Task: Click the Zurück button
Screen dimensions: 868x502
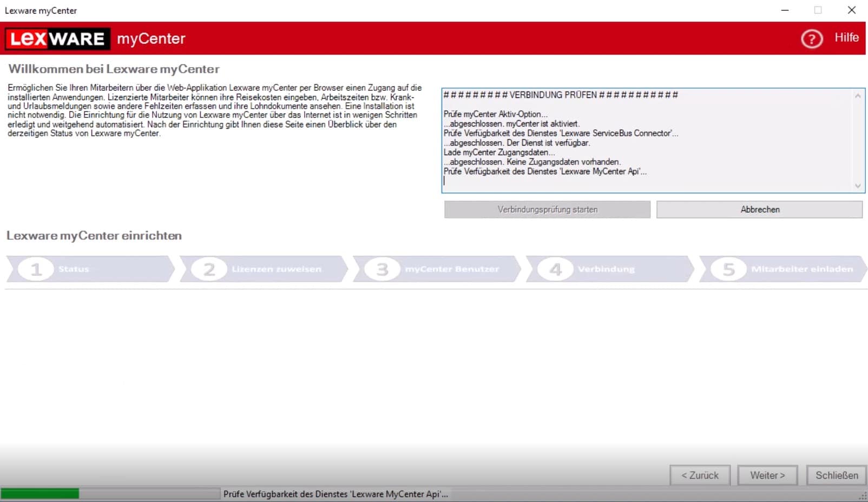Action: 700,475
